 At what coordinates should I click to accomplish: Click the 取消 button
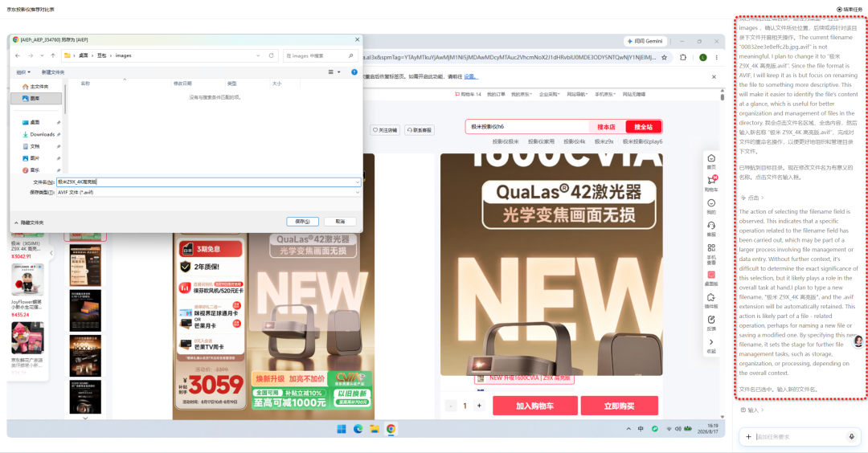coord(340,221)
